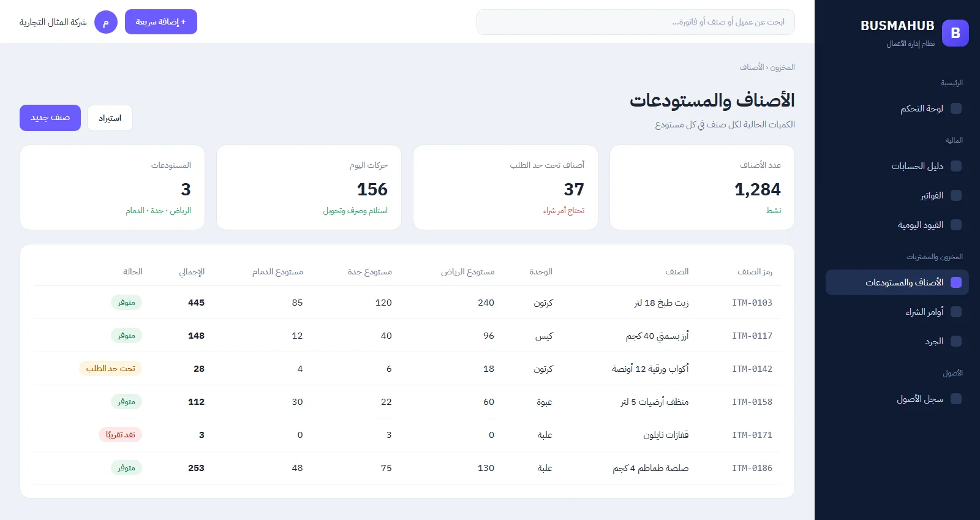
Task: Open the user avatar with letter م
Action: pyautogui.click(x=106, y=22)
